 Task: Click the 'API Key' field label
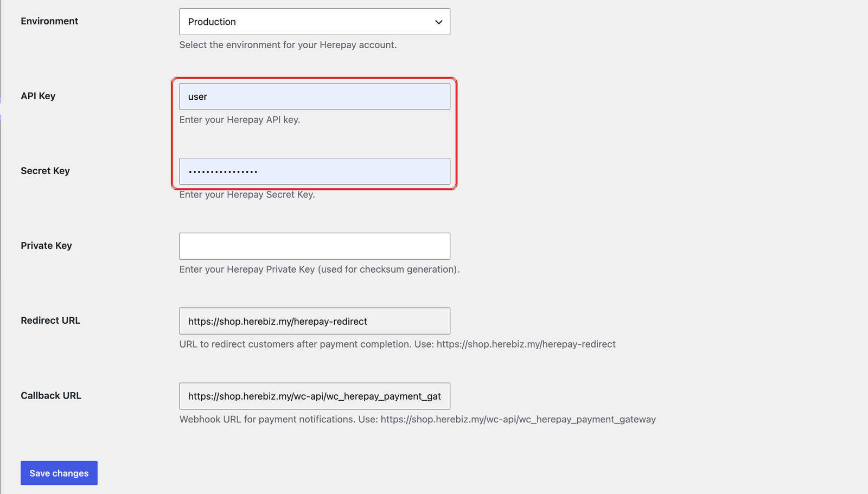pyautogui.click(x=38, y=96)
